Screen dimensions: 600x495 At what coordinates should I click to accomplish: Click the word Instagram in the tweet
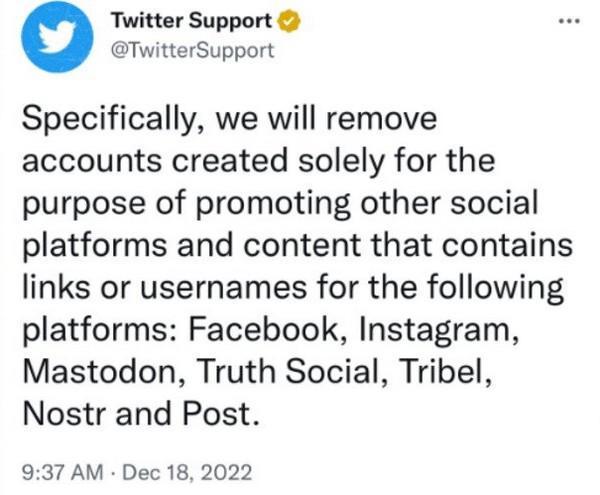439,330
